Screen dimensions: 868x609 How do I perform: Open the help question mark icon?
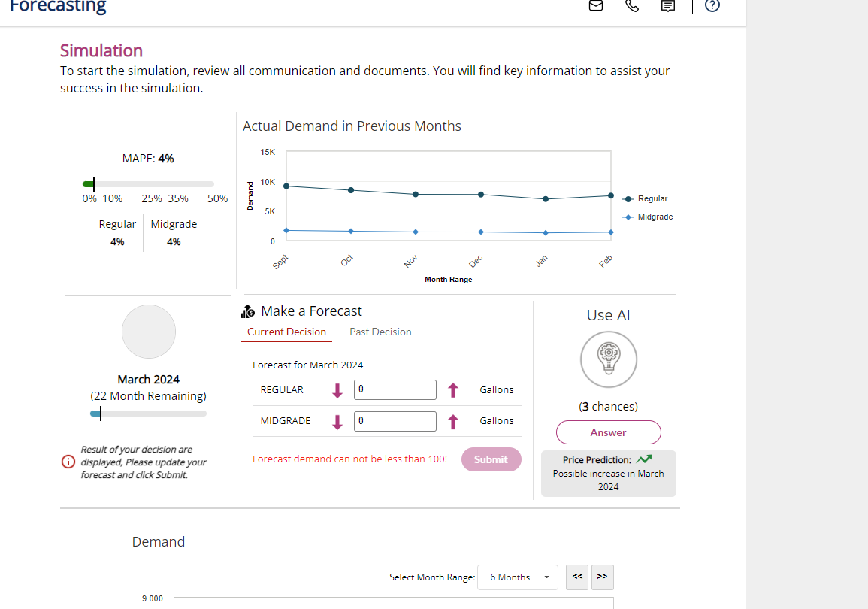click(712, 5)
